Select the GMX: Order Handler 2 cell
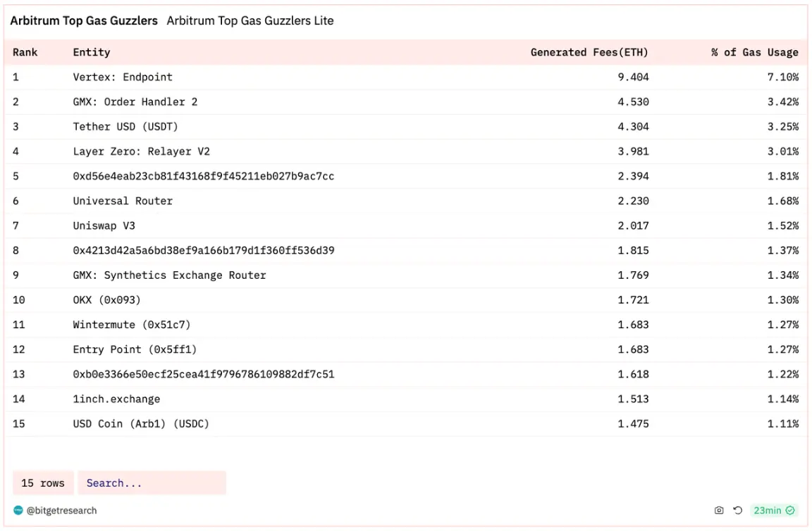Viewport: 812px width, 531px height. tap(135, 102)
